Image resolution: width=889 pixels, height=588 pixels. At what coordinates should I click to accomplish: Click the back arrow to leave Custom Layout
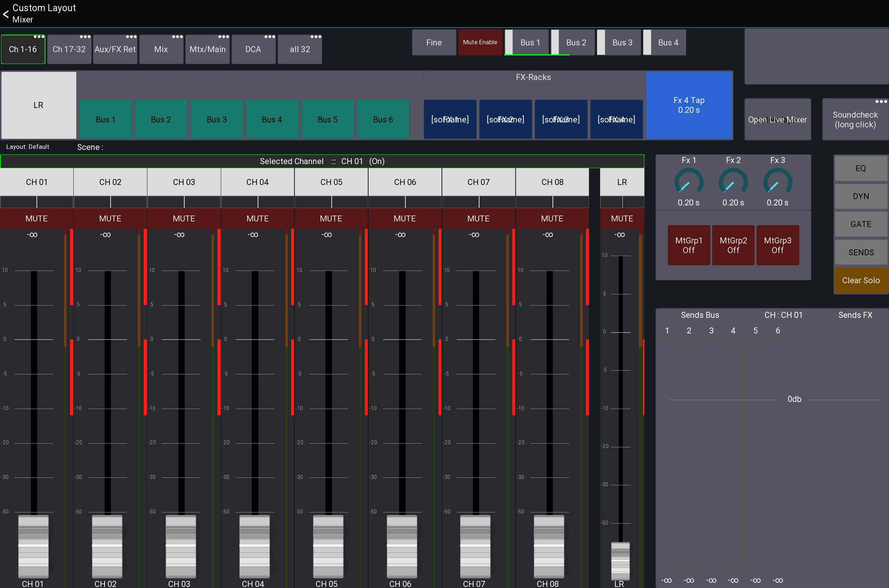6,14
